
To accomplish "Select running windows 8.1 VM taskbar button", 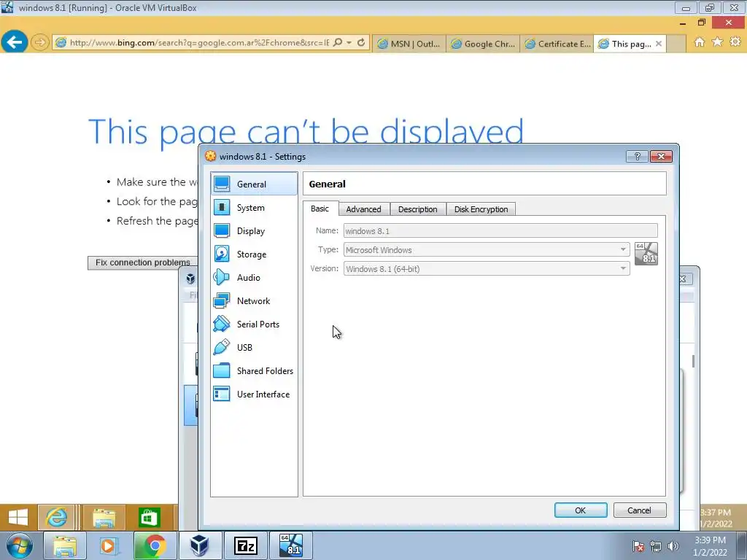I will pyautogui.click(x=290, y=545).
